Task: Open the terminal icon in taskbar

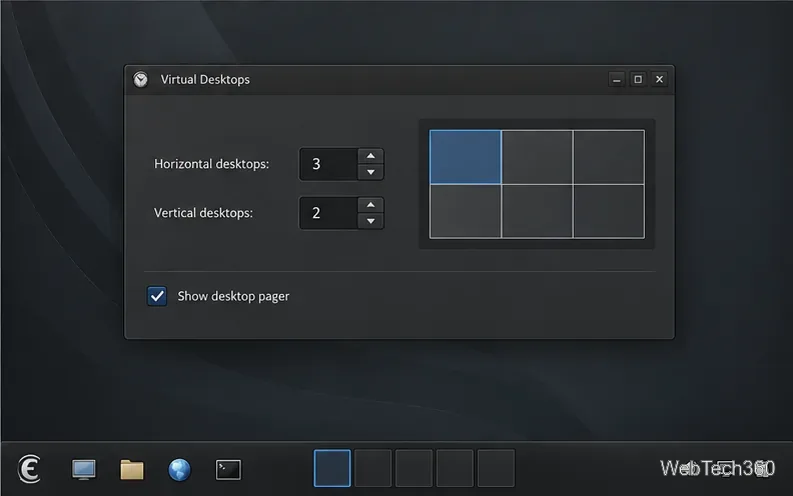Action: (228, 469)
